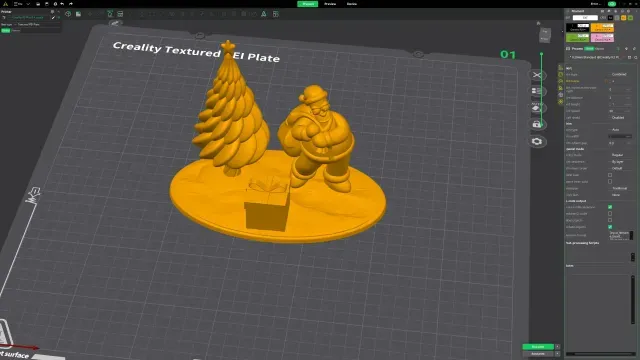Screen dimensions: 640x360
Task: Click the green Slice plate button
Action: (538, 347)
